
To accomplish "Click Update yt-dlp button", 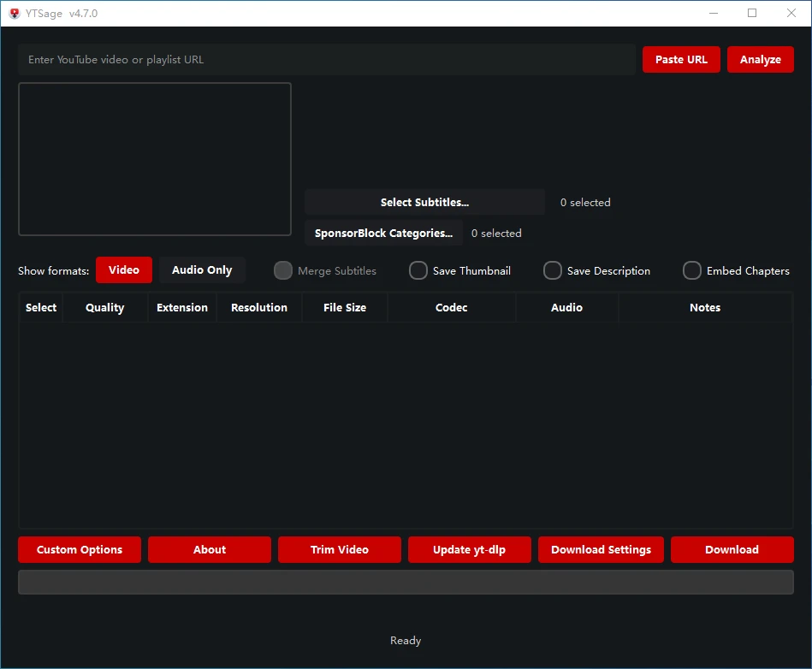I will (x=470, y=550).
